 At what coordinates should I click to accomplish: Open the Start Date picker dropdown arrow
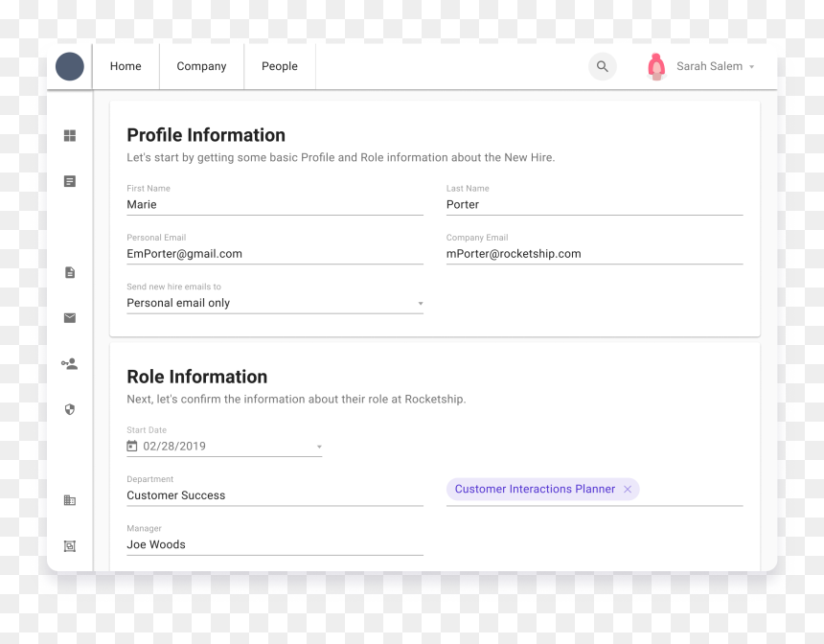click(x=319, y=447)
